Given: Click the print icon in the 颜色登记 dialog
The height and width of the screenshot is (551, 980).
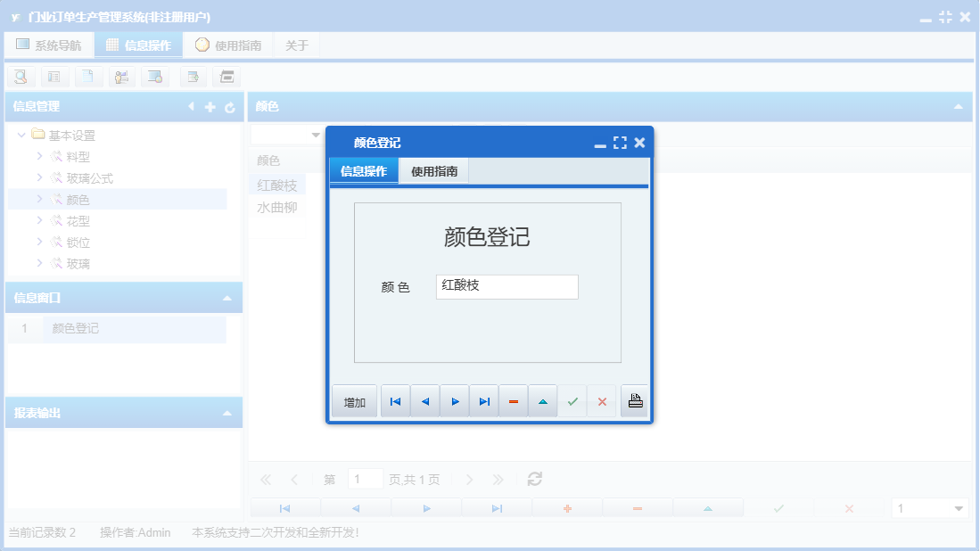Looking at the screenshot, I should (634, 400).
